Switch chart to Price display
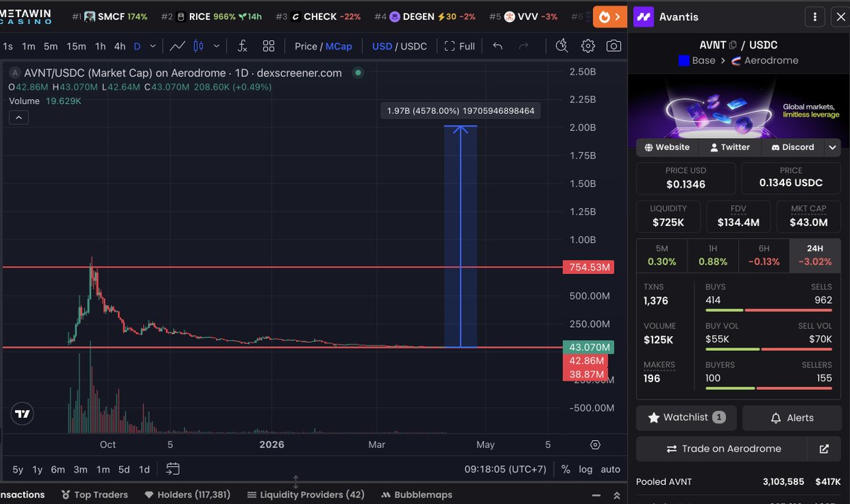Image resolution: width=850 pixels, height=504 pixels. click(306, 46)
